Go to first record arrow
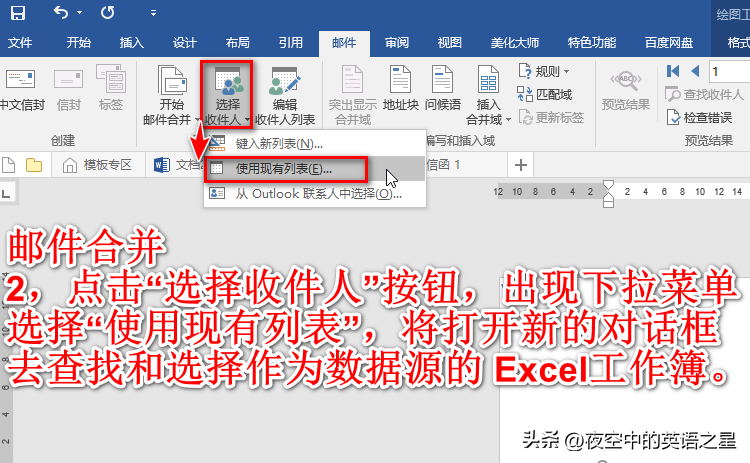Viewport: 750px width, 463px height. tap(673, 71)
